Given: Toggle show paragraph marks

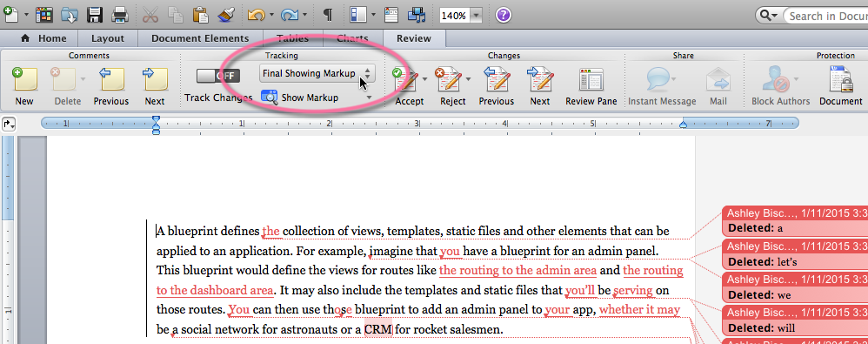Looking at the screenshot, I should (328, 15).
